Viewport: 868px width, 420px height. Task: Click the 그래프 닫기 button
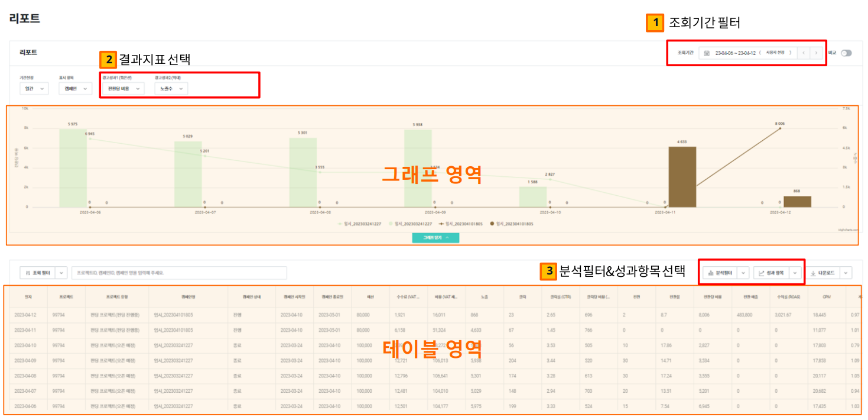435,238
